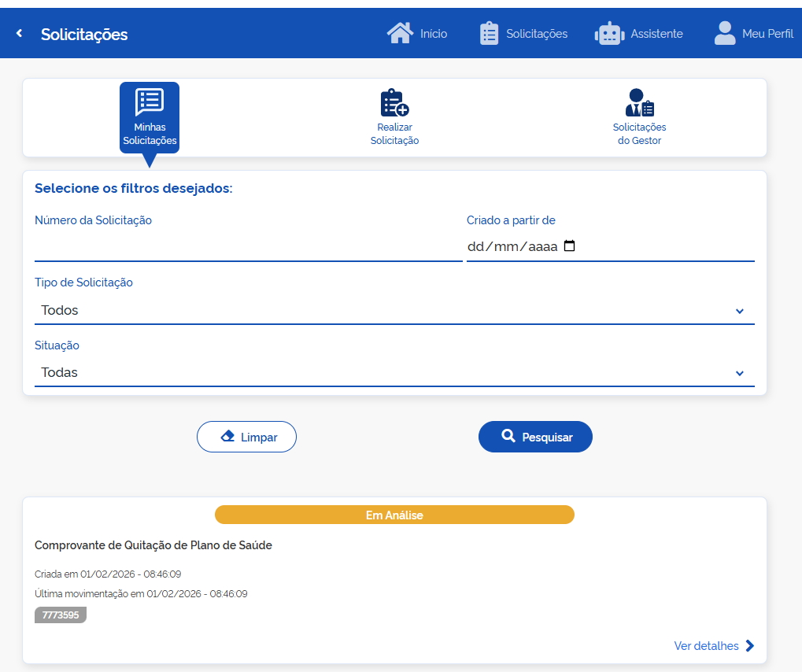
Task: Click the chevron next to Ver detalhes
Action: (750, 646)
